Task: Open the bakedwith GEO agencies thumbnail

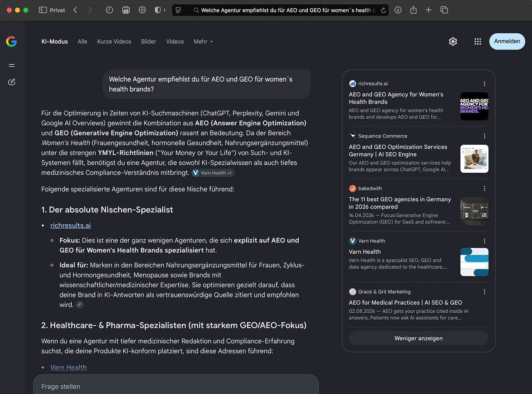Action: (474, 211)
